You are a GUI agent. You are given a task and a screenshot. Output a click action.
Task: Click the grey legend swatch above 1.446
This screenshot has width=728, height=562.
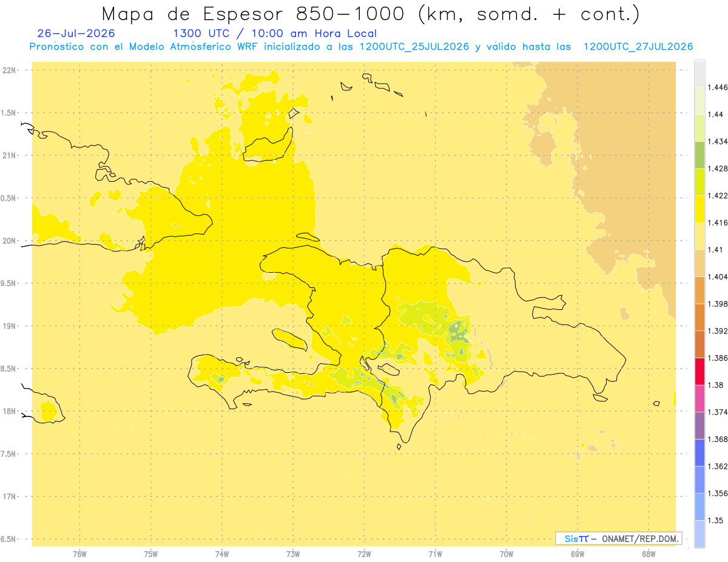(699, 73)
